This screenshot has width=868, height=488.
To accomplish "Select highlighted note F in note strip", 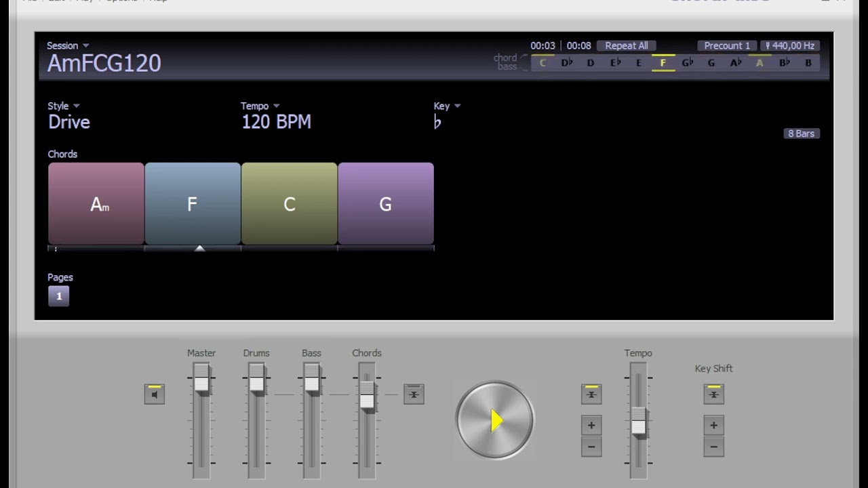I will (663, 63).
